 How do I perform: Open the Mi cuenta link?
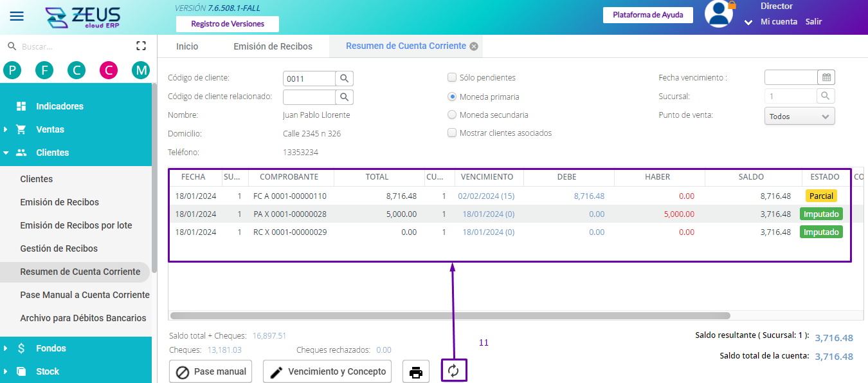pos(779,22)
